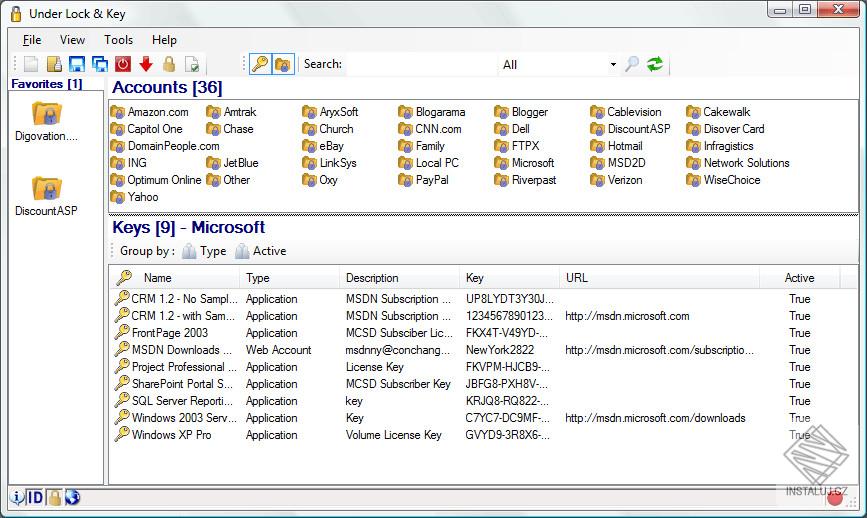The width and height of the screenshot is (867, 518).
Task: Toggle the accounts folder-lock view icon
Action: [283, 64]
